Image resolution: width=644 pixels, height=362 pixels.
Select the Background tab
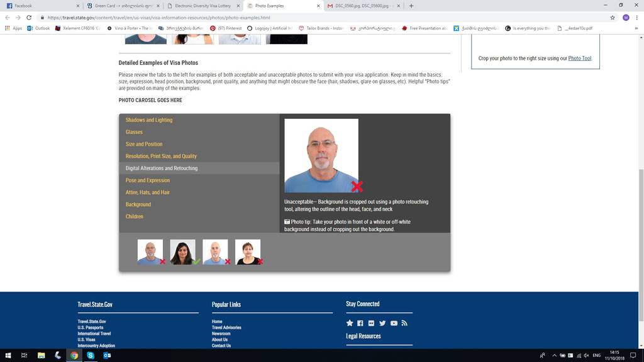click(x=138, y=204)
